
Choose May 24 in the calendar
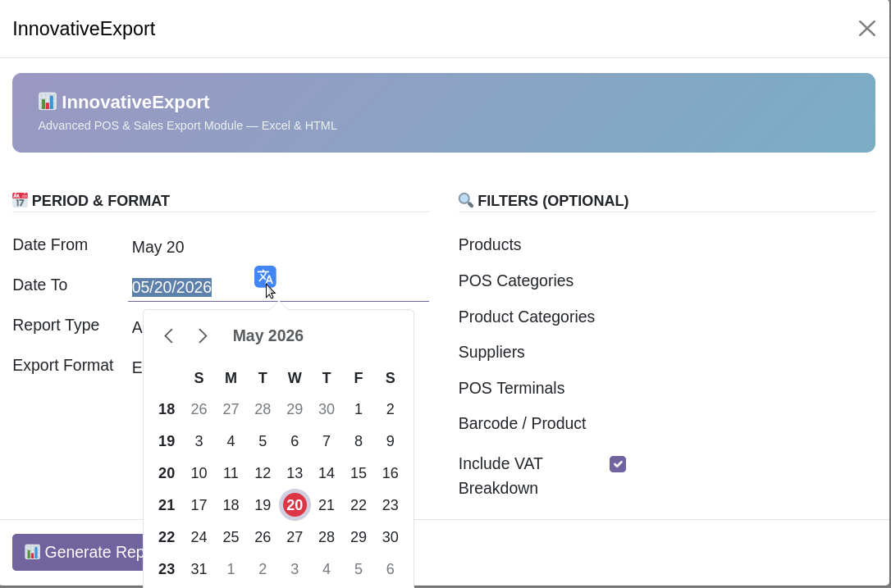click(x=199, y=537)
